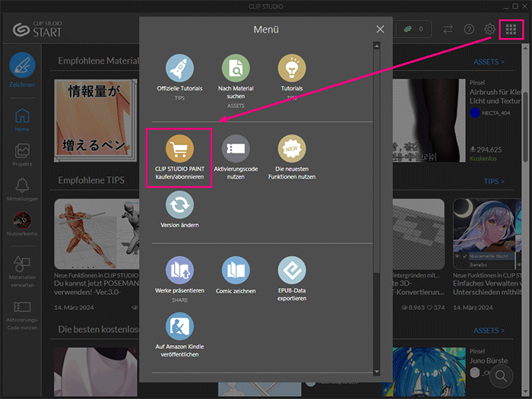Open Aktivierungscode nutzen in menu
This screenshot has width=532, height=399.
(x=236, y=149)
